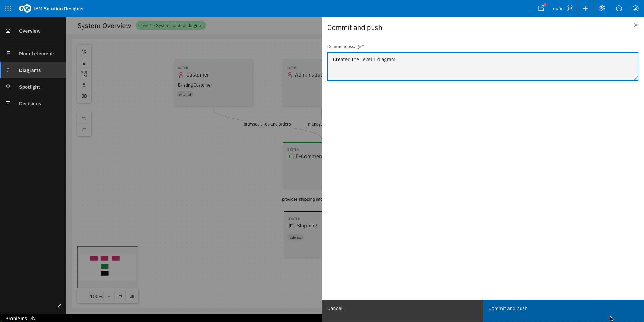Viewport: 644px width, 322px height.
Task: Cancel the commit dialog
Action: [x=402, y=308]
